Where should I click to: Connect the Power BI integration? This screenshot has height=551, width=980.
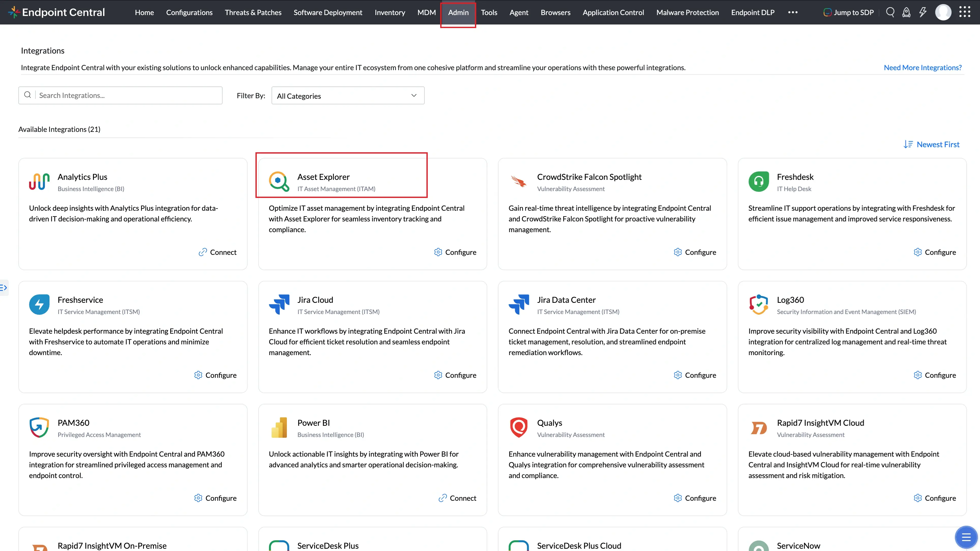coord(457,498)
